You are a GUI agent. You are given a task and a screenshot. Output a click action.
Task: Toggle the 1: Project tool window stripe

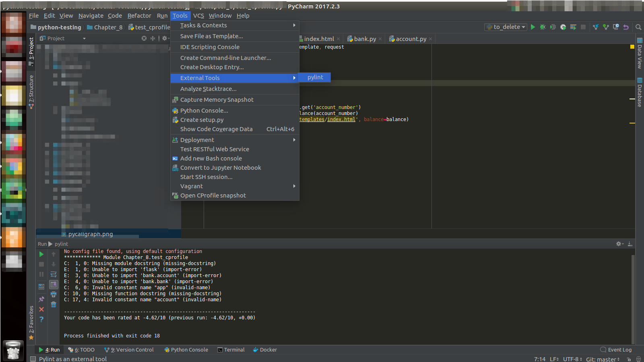[x=31, y=51]
